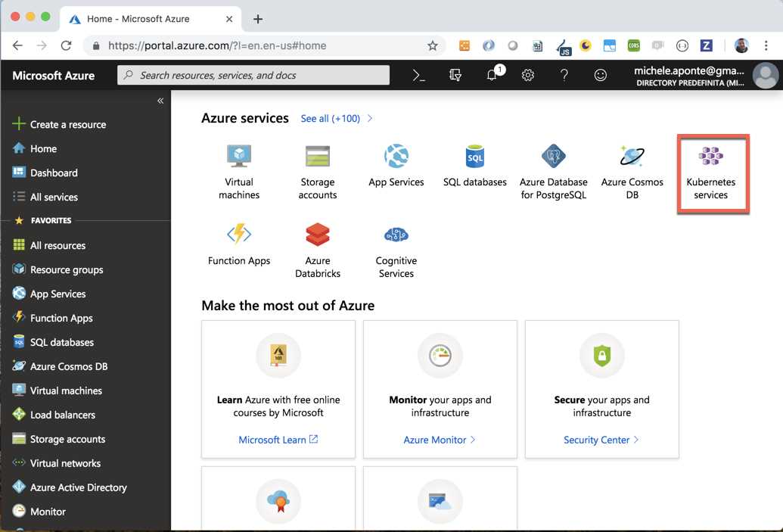Select SQL databases in the sidebar
This screenshot has width=783, height=532.
click(x=61, y=342)
